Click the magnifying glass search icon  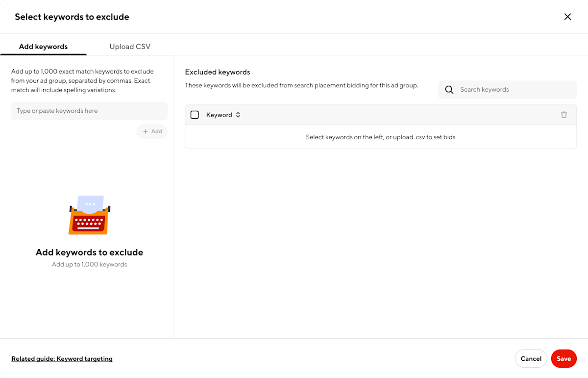449,90
